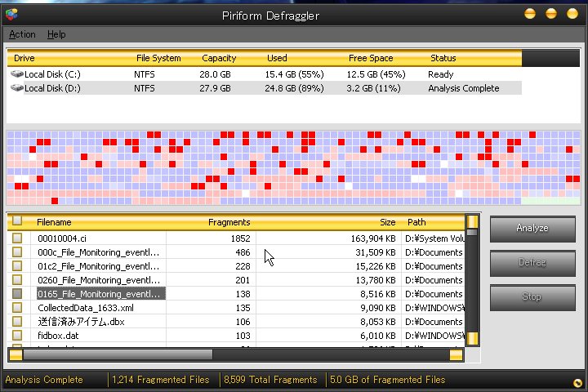Image resolution: width=588 pixels, height=392 pixels.
Task: Open the Help menu
Action: point(56,34)
